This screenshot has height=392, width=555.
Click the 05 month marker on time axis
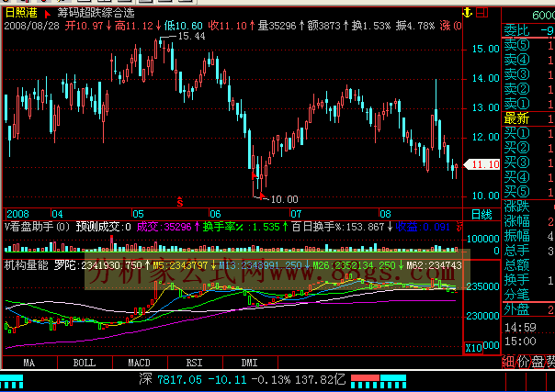click(x=138, y=214)
